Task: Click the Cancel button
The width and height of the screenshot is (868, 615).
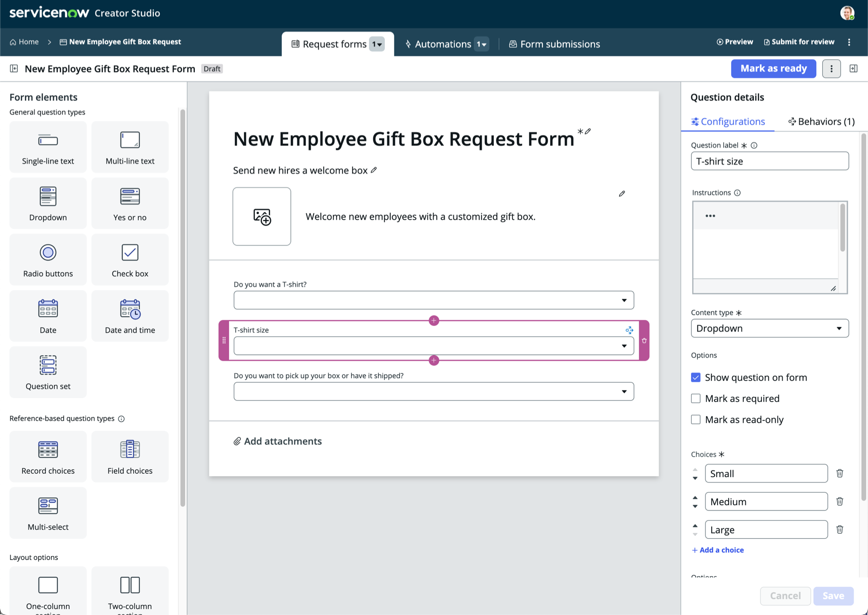Action: coord(785,596)
